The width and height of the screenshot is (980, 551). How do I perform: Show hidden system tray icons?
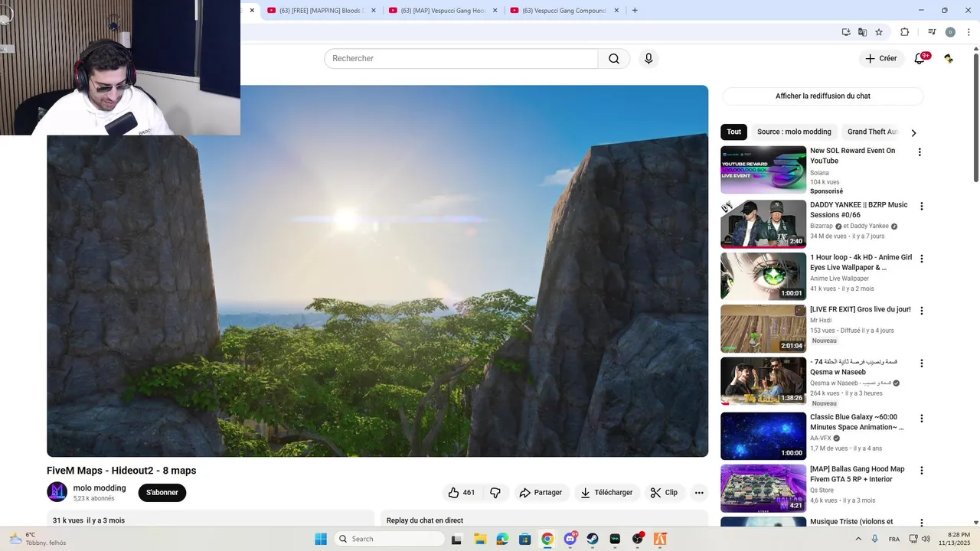858,539
